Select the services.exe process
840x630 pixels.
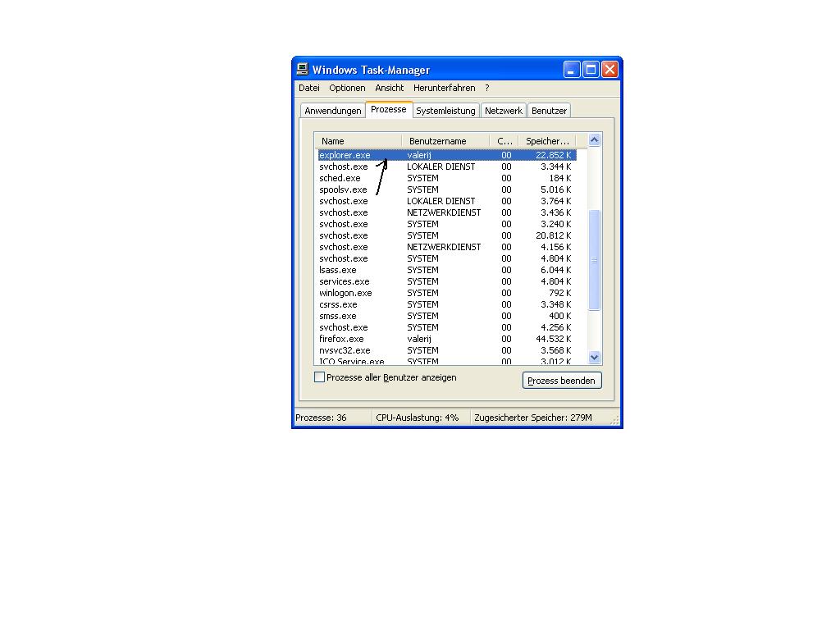pos(447,282)
